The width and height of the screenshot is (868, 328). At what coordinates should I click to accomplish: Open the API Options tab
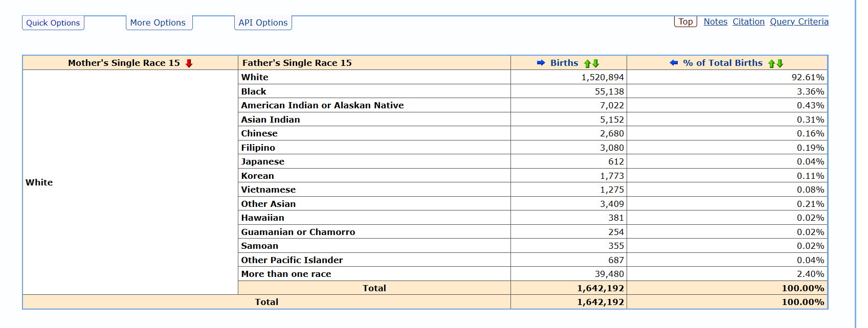263,23
